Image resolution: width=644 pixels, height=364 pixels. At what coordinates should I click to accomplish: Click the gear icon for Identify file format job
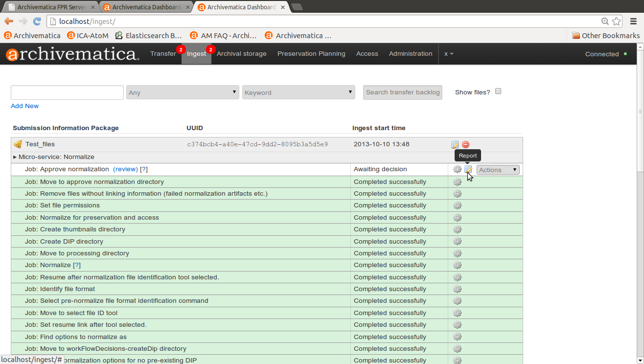coord(457,289)
